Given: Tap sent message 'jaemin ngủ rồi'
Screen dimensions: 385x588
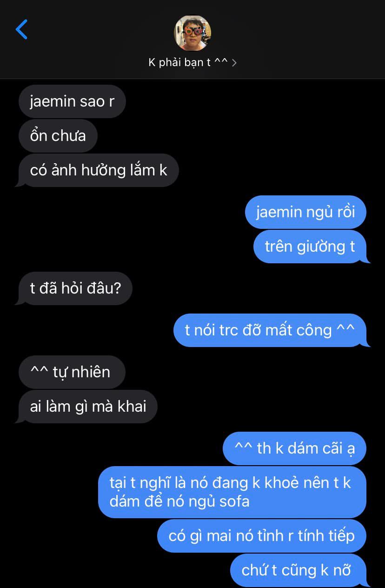Looking at the screenshot, I should [305, 212].
